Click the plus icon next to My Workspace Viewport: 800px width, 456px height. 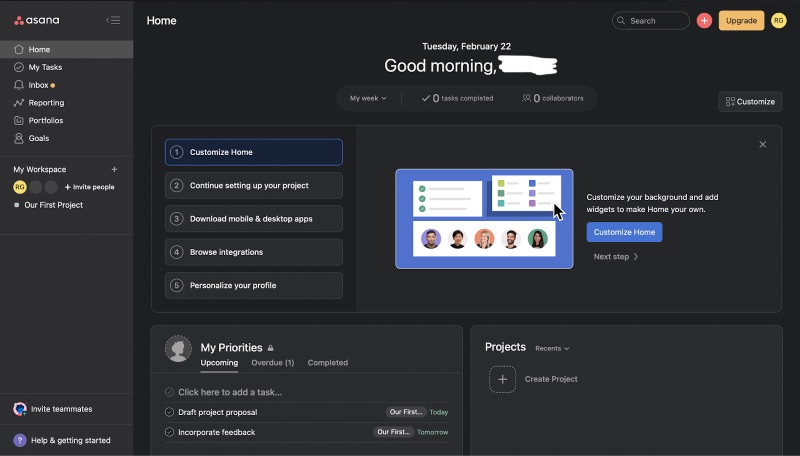[x=114, y=169]
